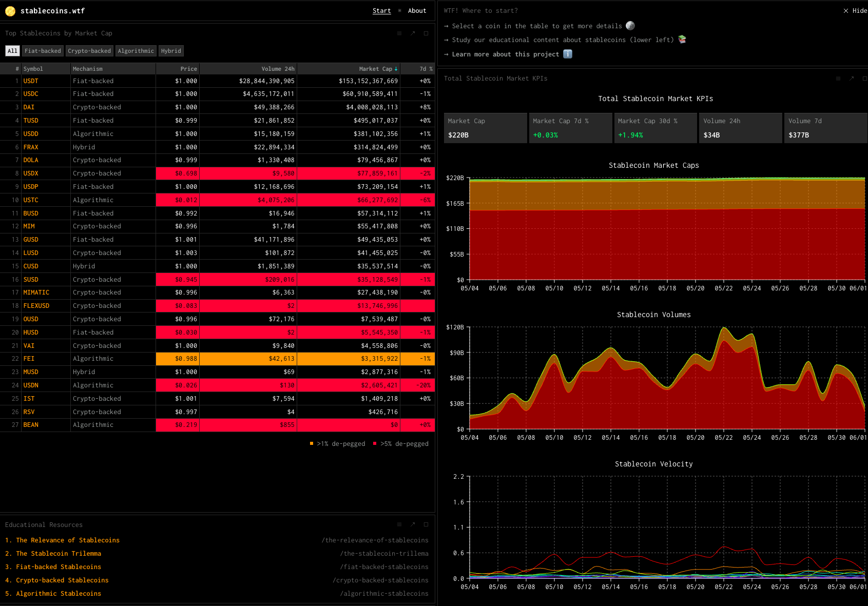Click the stablecoins.wtf site title

[x=52, y=11]
